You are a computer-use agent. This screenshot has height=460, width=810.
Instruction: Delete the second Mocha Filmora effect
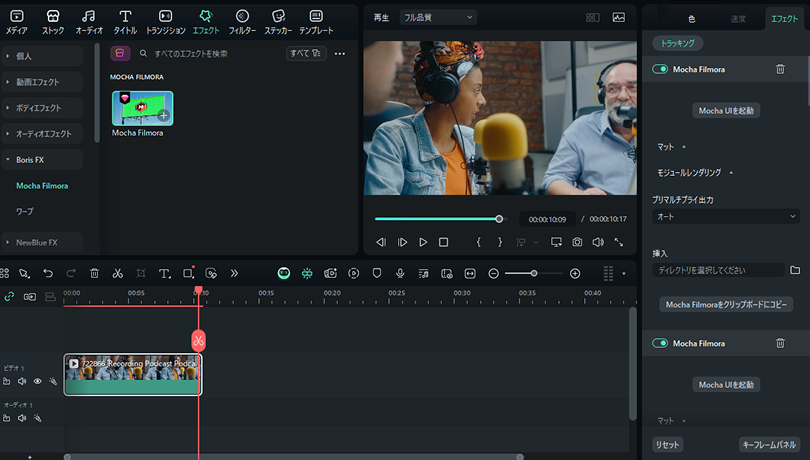coord(780,343)
